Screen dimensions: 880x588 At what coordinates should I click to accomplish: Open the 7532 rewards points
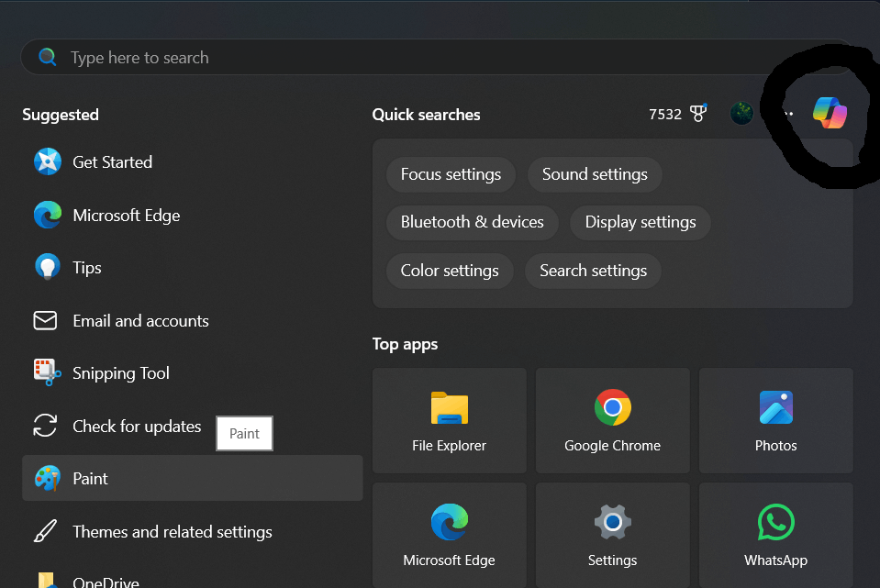point(664,115)
